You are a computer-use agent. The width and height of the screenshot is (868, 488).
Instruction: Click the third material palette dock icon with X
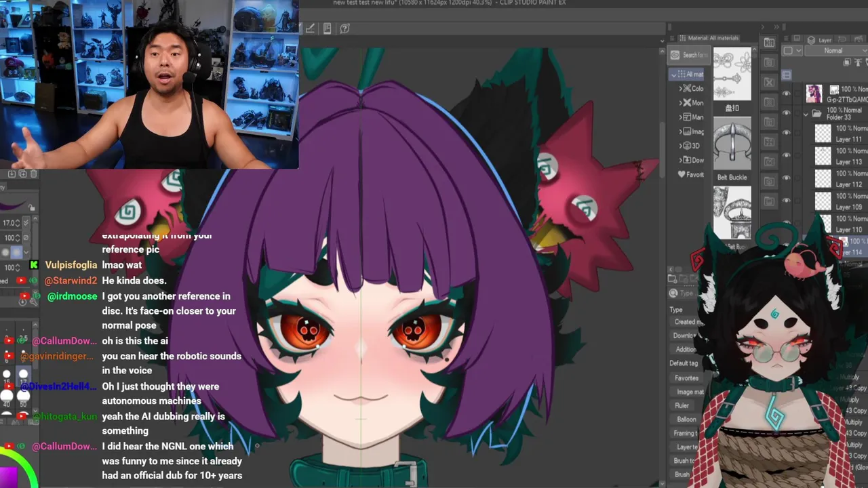[769, 82]
